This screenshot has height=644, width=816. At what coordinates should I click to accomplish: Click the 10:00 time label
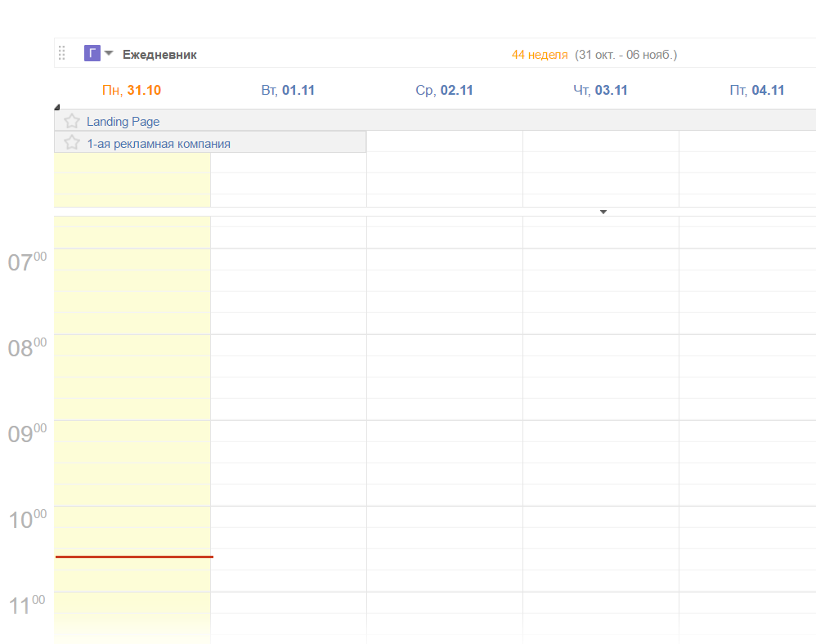point(27,519)
